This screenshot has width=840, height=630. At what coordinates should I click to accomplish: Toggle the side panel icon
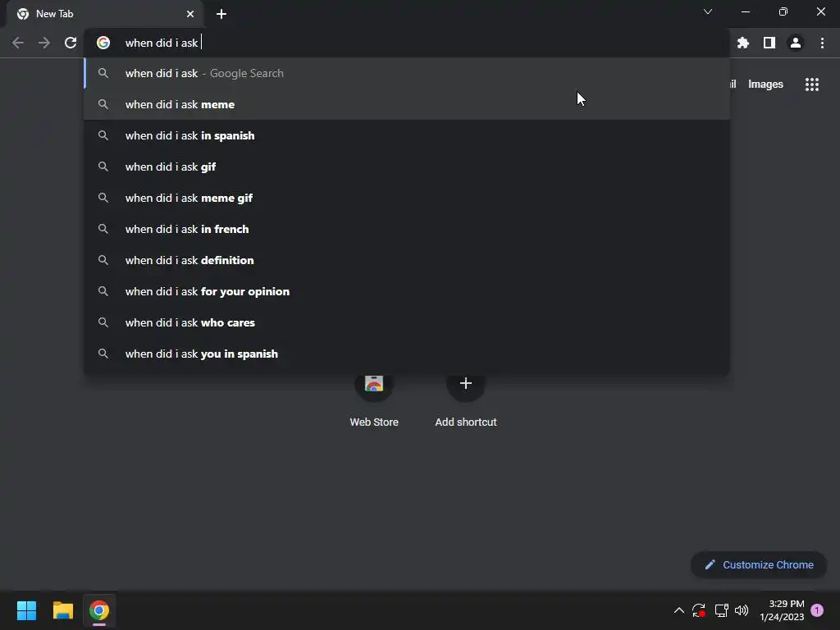[x=769, y=43]
